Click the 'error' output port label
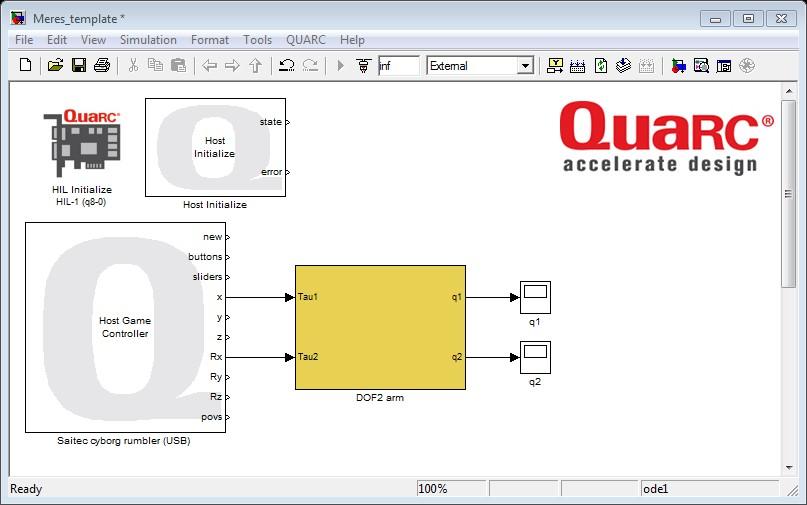Viewport: 807px width, 505px height. 271,172
